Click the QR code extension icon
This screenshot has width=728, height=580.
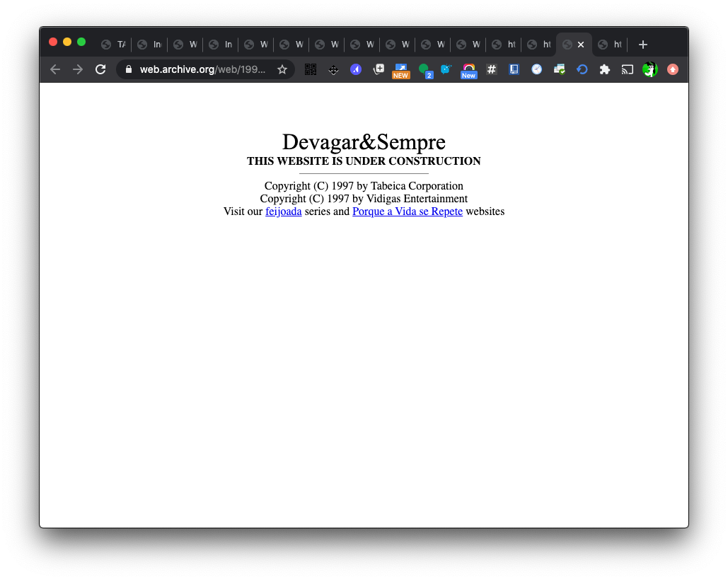point(310,69)
